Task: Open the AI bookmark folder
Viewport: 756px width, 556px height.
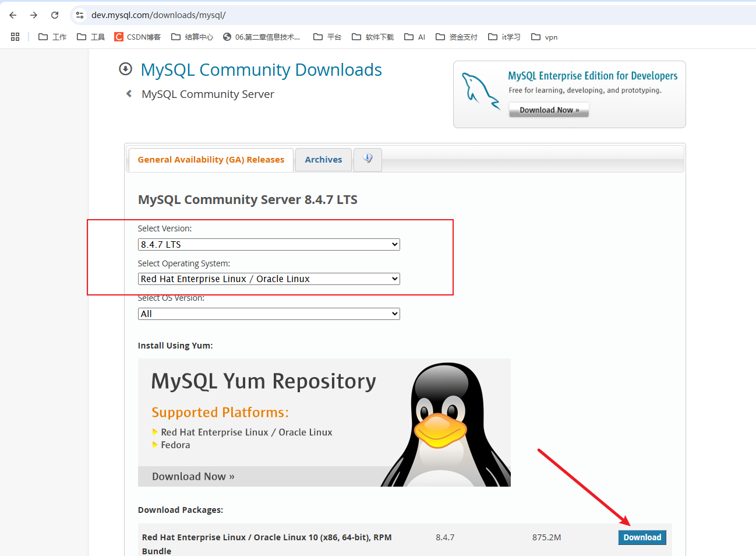Action: [415, 37]
